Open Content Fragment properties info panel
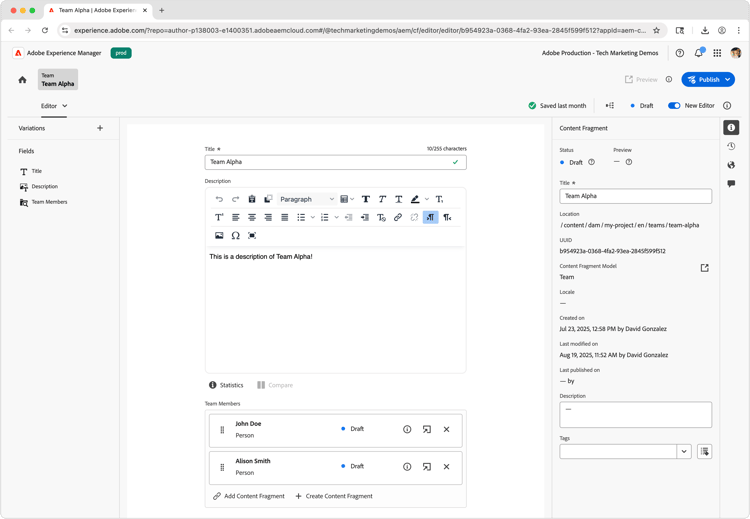Image resolution: width=750 pixels, height=519 pixels. click(x=731, y=128)
